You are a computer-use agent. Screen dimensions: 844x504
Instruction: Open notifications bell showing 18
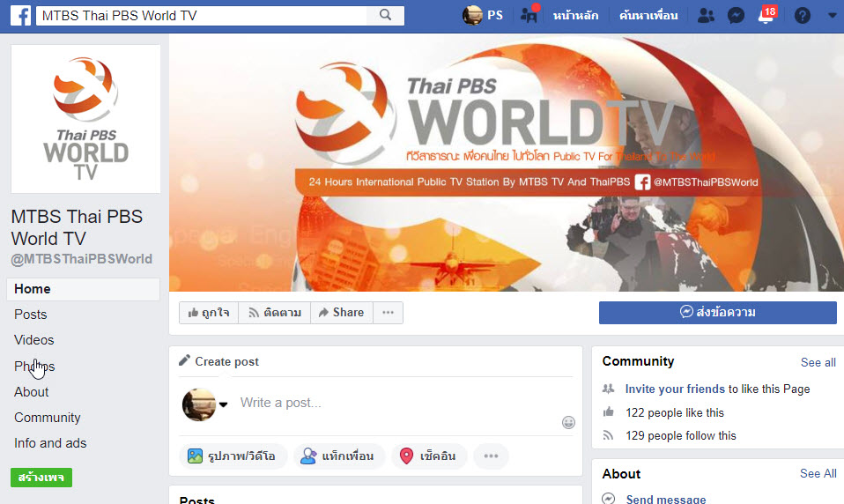coord(766,15)
